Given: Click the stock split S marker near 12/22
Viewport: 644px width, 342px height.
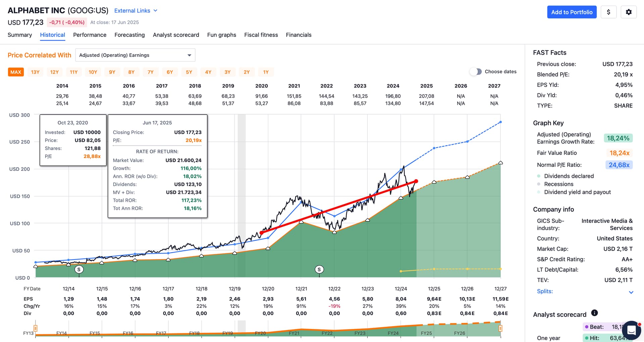Looking at the screenshot, I should 319,269.
